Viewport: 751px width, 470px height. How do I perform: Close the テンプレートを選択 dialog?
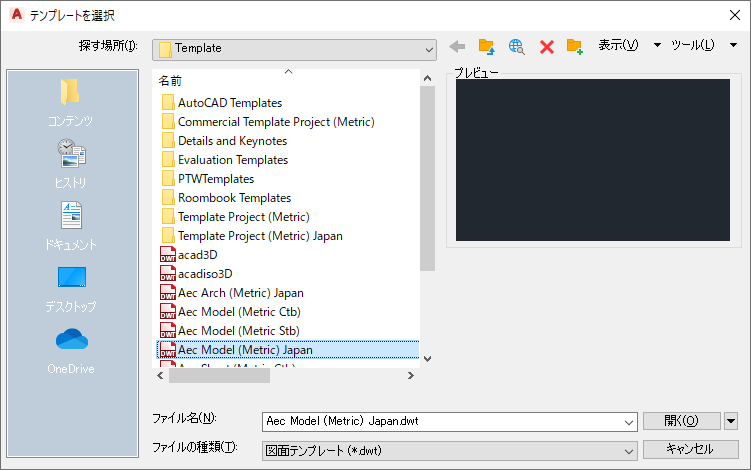tap(735, 15)
